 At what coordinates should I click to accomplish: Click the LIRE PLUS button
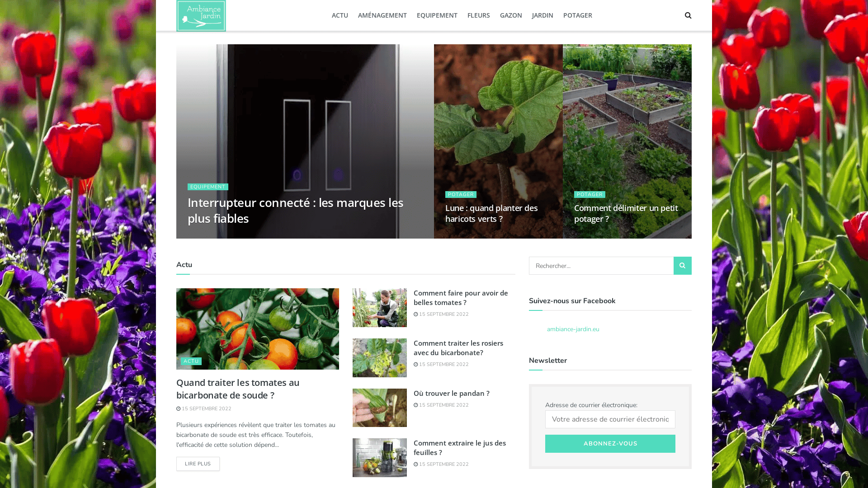(x=198, y=464)
